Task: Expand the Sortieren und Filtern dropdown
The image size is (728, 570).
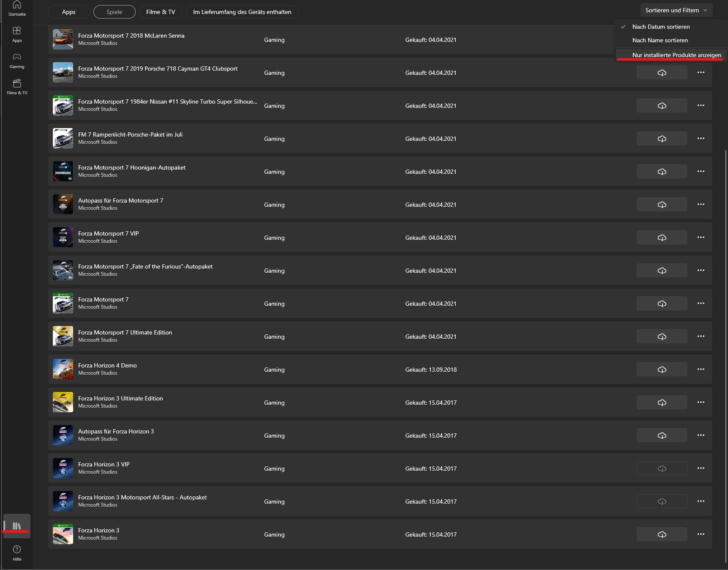Action: tap(676, 10)
